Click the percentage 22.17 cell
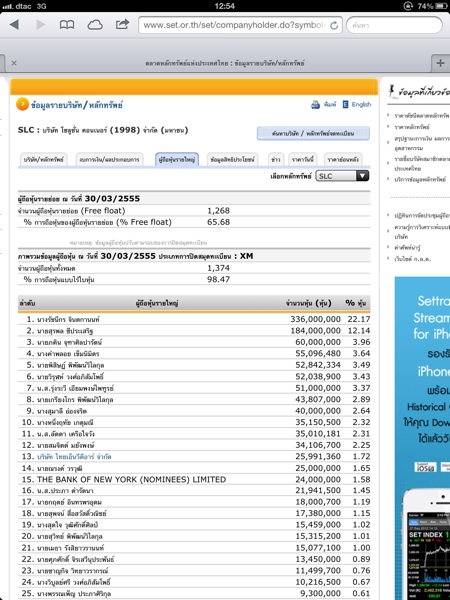The height and width of the screenshot is (600, 450). 359,319
